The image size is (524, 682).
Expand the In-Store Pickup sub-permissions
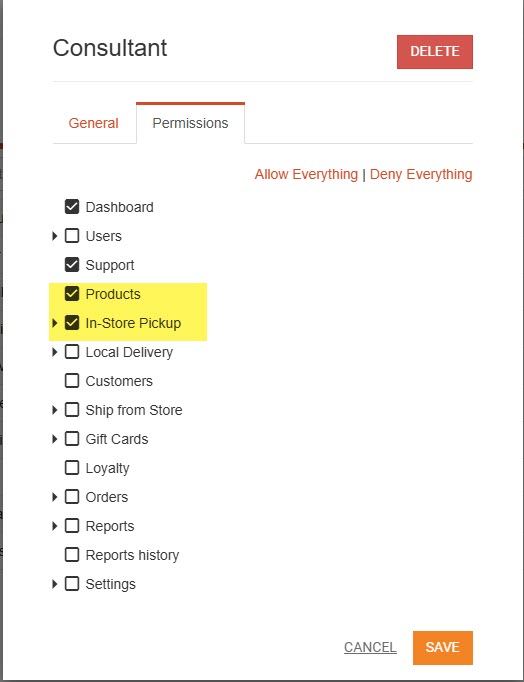tap(54, 323)
